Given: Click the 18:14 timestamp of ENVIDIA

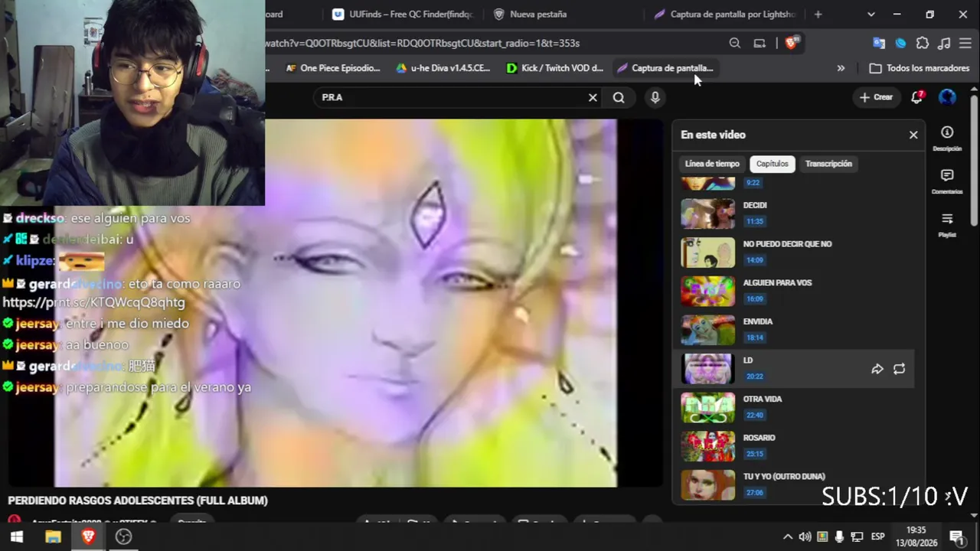Looking at the screenshot, I should pyautogui.click(x=754, y=337).
